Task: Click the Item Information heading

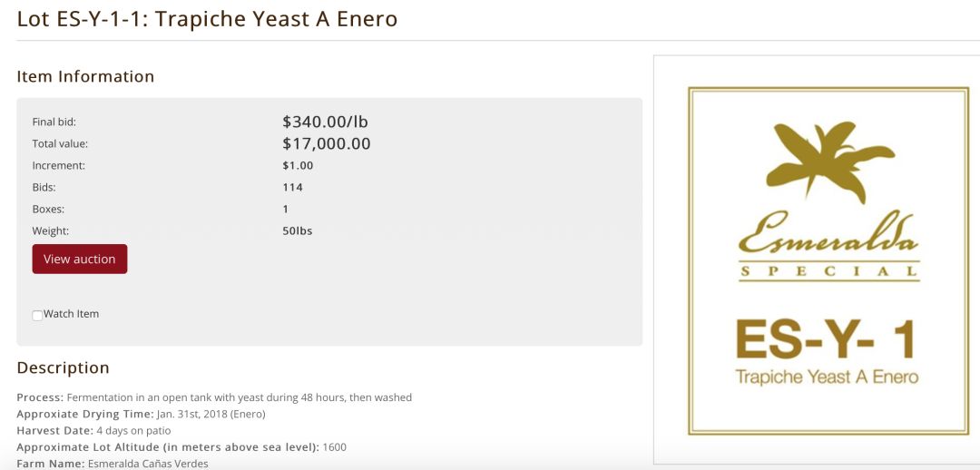Action: pos(85,76)
